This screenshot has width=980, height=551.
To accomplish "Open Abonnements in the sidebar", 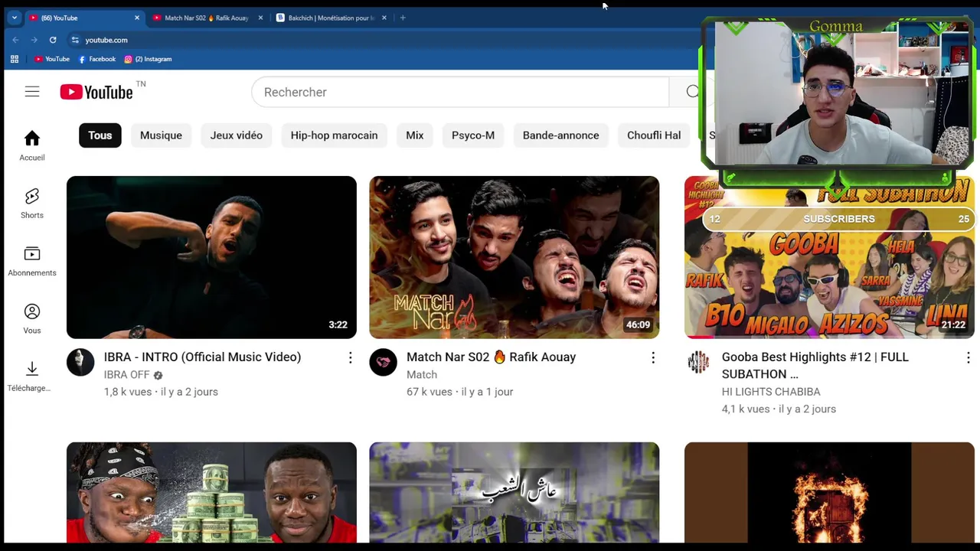I will (32, 261).
